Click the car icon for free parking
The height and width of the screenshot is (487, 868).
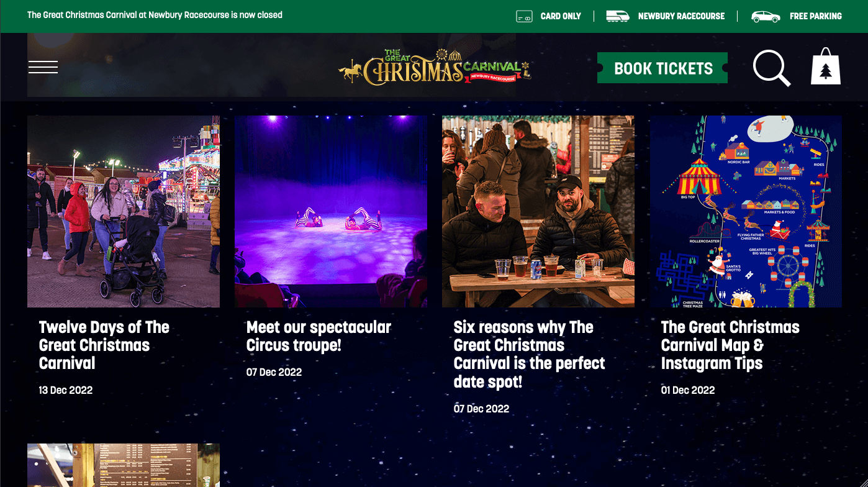[766, 16]
